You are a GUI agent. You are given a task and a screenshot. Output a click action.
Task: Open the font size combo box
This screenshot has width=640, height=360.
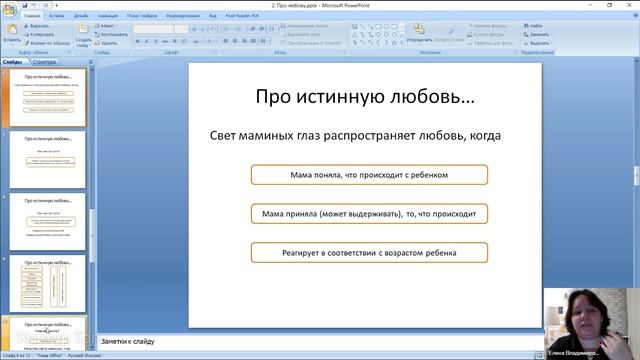pyautogui.click(x=181, y=29)
